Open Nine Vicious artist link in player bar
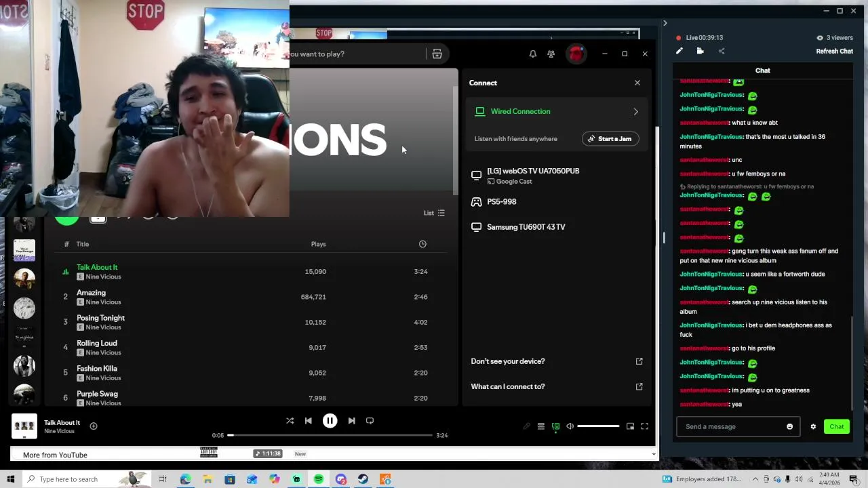 click(x=59, y=431)
